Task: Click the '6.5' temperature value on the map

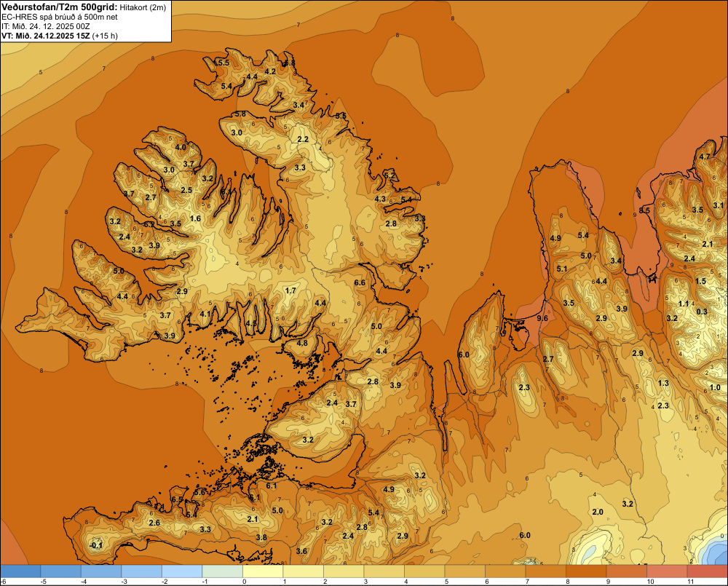Action: (x=177, y=499)
